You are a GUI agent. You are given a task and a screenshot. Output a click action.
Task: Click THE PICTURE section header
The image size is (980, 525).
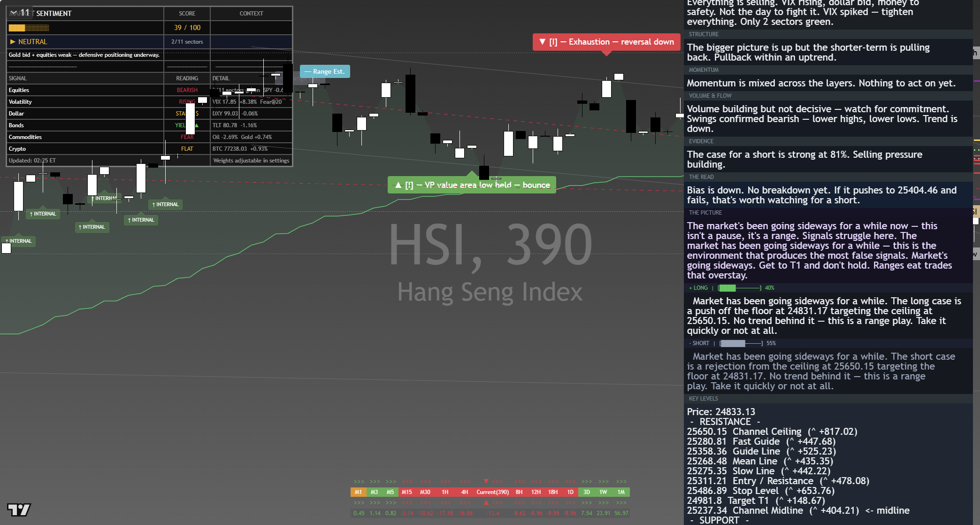[x=705, y=213]
